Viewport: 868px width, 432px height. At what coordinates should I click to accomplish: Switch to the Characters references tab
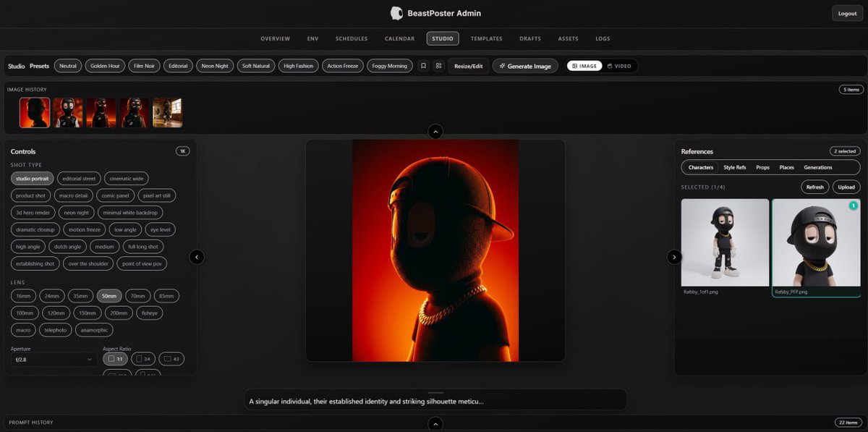tap(701, 167)
